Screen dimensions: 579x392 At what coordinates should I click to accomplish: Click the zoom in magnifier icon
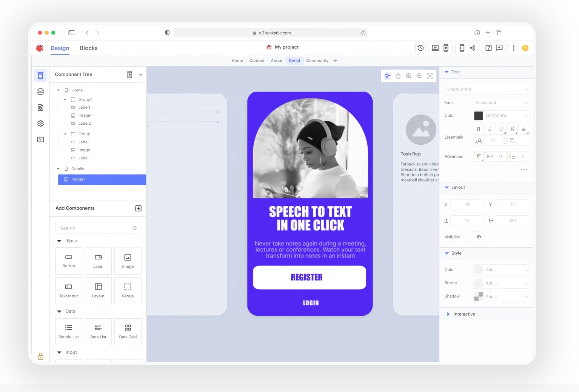coord(409,76)
